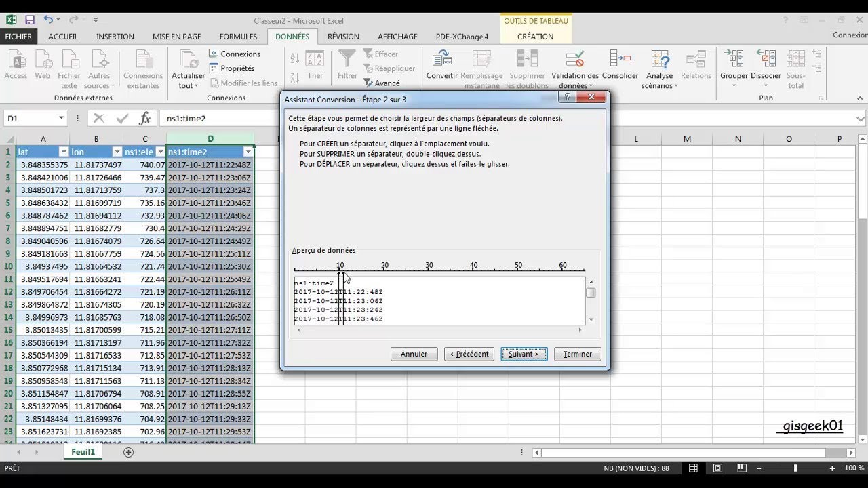Viewport: 868px width, 488px height.
Task: Click Annuler in the conversion wizard
Action: click(414, 354)
